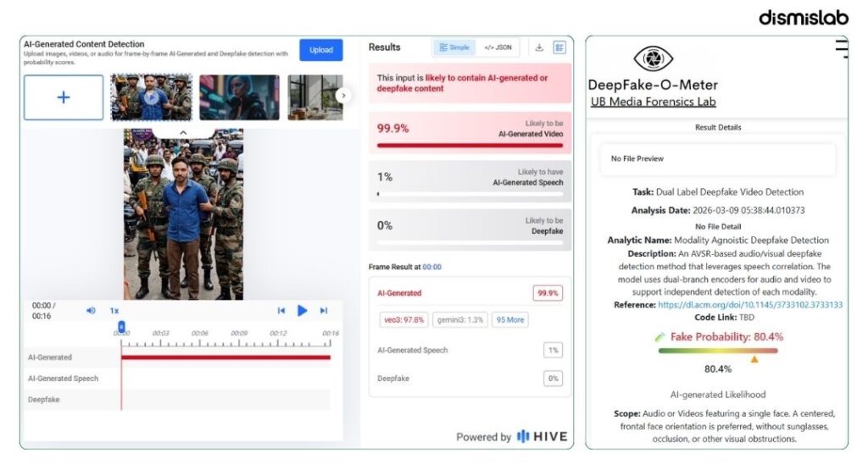Select the cyberpunk woman thumbnail

click(239, 97)
